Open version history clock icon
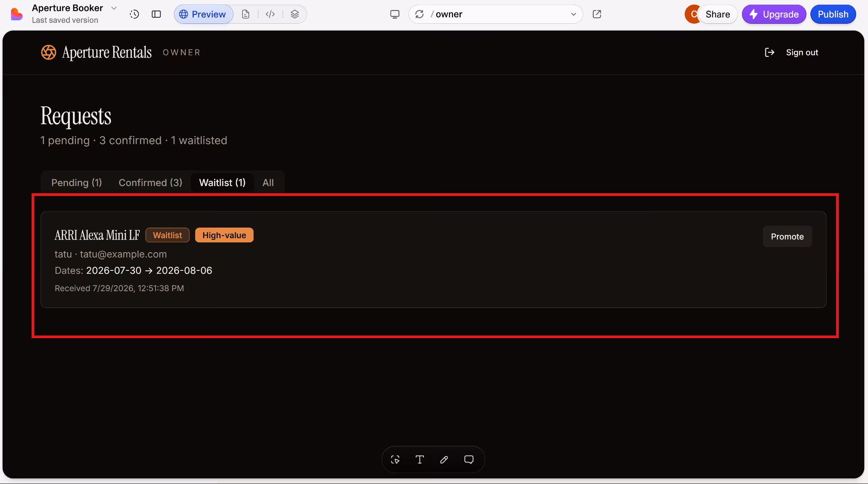The width and height of the screenshot is (868, 484). [134, 14]
